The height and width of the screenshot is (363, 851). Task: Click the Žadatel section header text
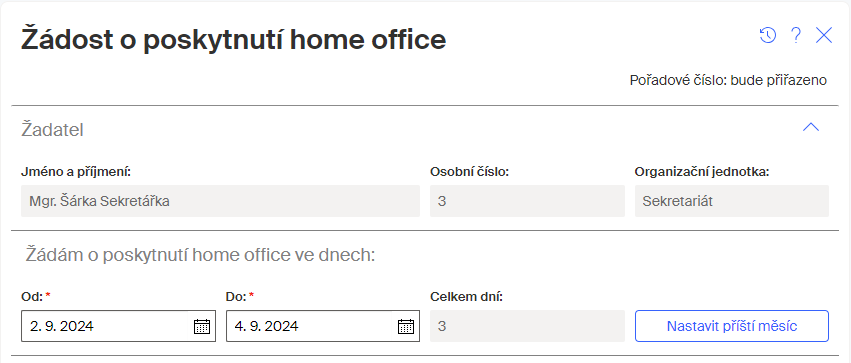click(x=52, y=130)
